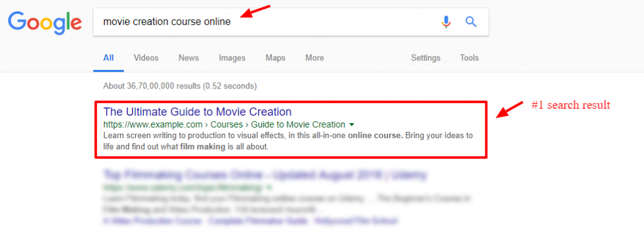Expand green arrow beside Guide to Movie Creation
The height and width of the screenshot is (235, 644).
[352, 124]
